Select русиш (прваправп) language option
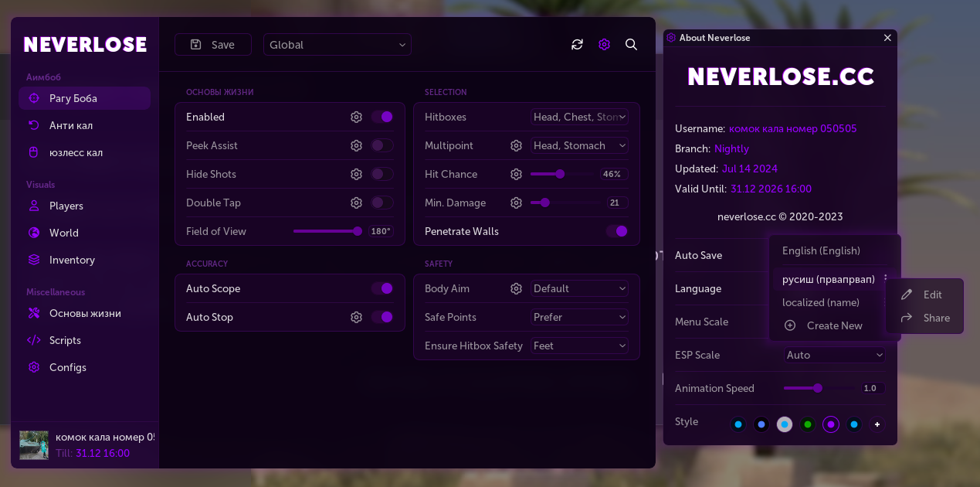The height and width of the screenshot is (487, 980). pos(829,279)
